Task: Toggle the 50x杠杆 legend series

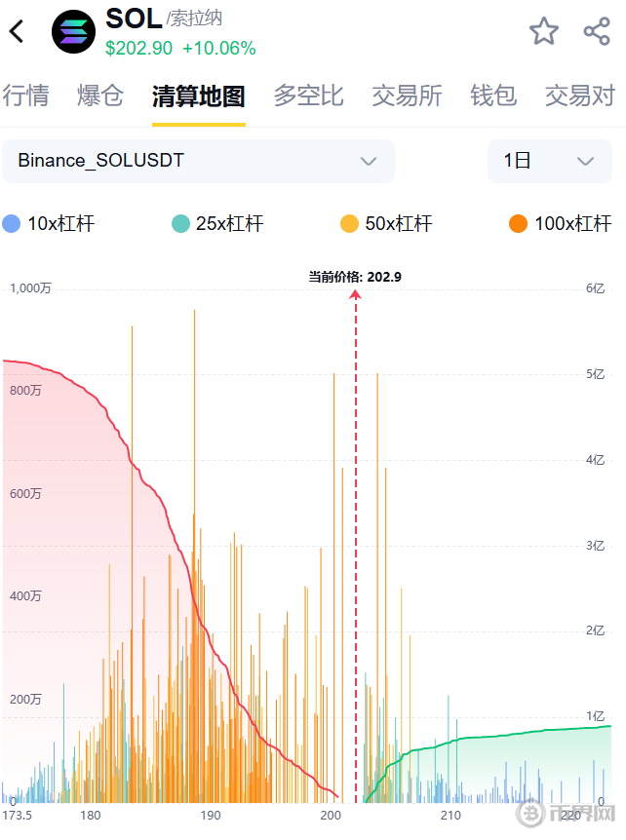Action: tap(386, 224)
